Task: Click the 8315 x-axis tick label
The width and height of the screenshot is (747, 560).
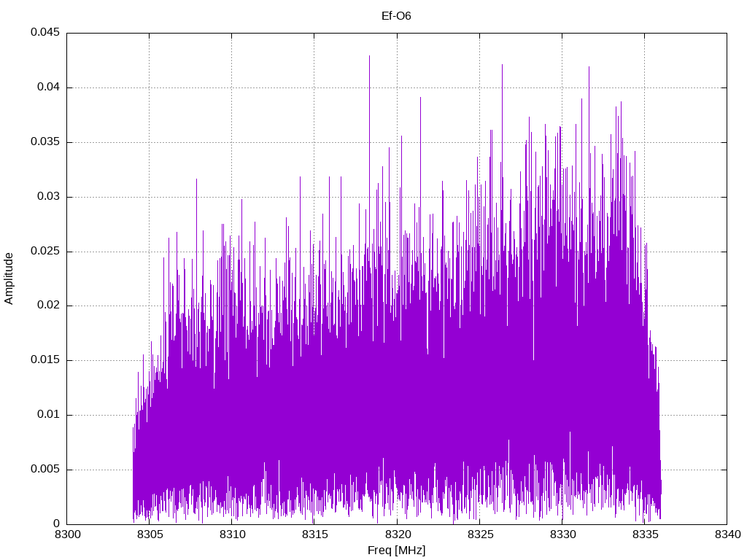Action: point(314,534)
